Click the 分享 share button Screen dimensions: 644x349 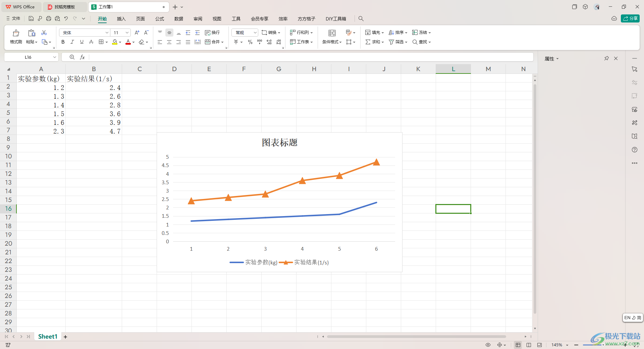[x=630, y=18]
